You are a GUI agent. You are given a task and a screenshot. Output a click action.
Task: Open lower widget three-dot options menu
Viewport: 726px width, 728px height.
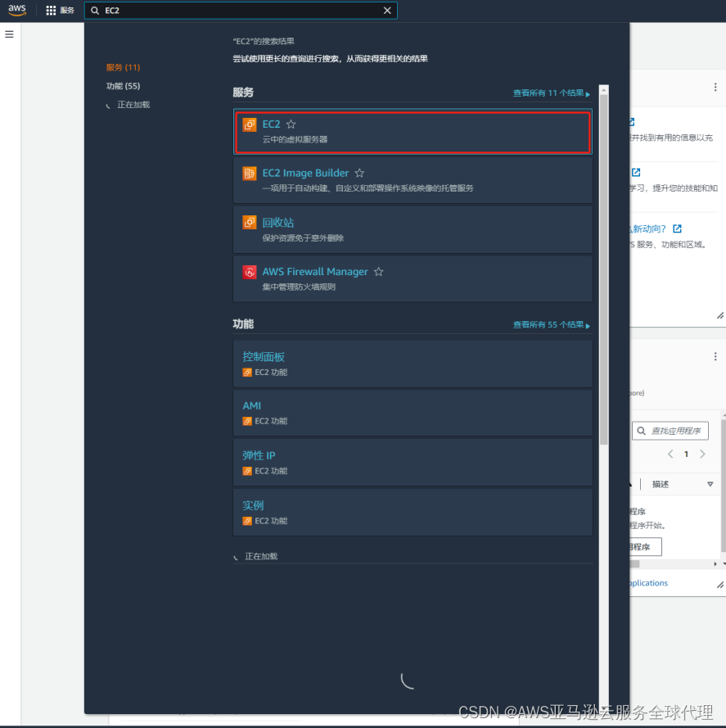coord(715,356)
